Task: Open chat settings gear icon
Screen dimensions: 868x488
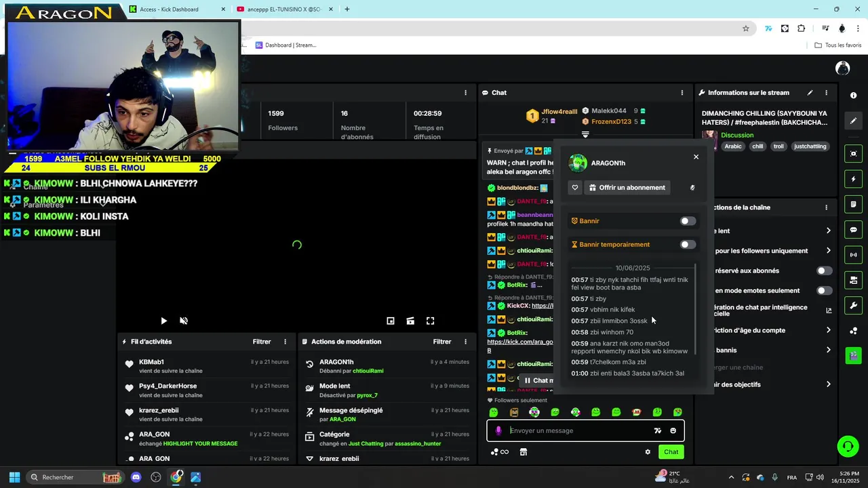Action: (x=648, y=452)
